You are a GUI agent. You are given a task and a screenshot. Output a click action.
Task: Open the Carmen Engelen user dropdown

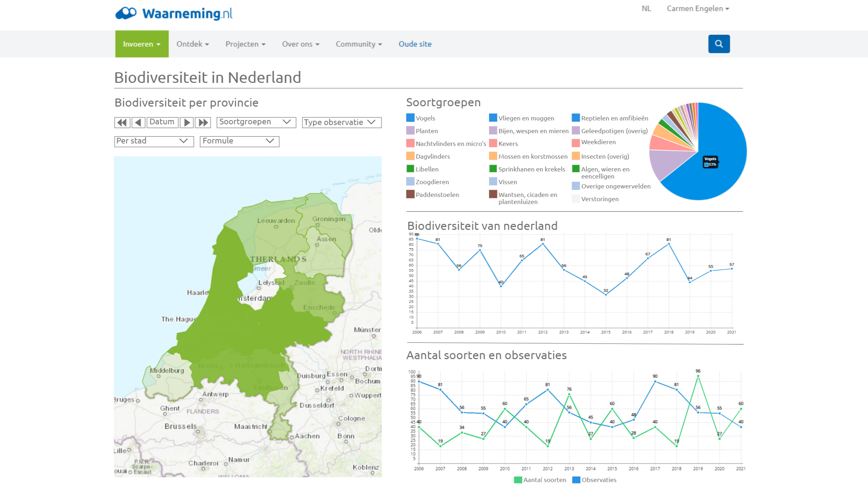[698, 9]
